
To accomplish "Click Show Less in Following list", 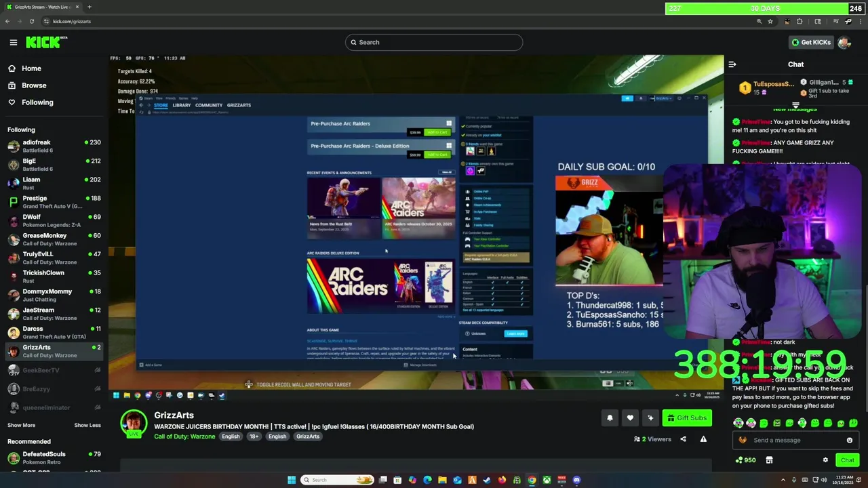I will tap(87, 425).
